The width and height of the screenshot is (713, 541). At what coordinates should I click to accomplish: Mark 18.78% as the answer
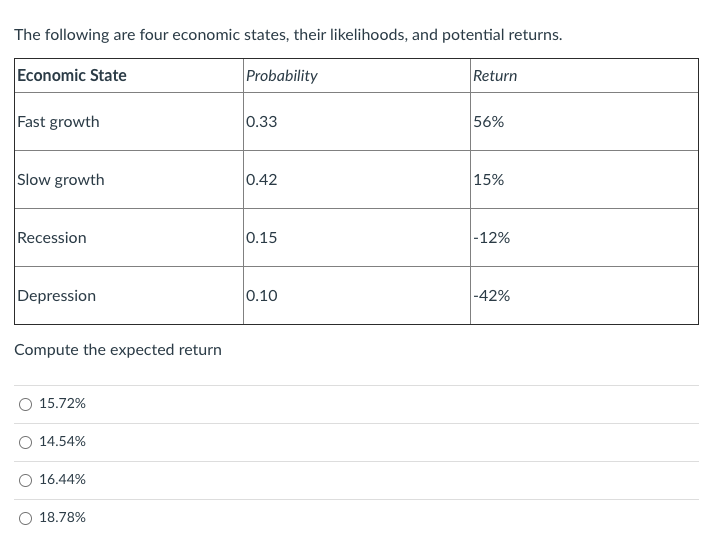[x=25, y=518]
